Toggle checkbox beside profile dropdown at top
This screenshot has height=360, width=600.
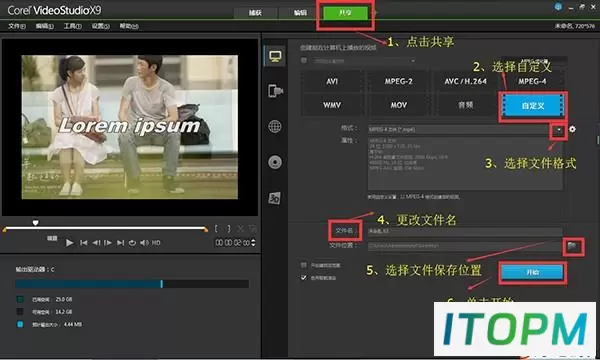click(x=304, y=60)
